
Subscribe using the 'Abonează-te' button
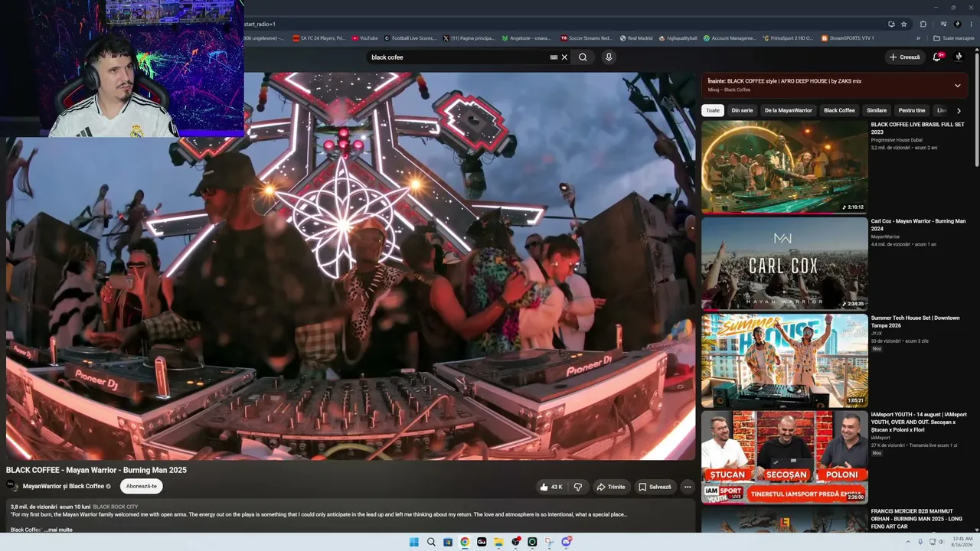[x=142, y=486]
